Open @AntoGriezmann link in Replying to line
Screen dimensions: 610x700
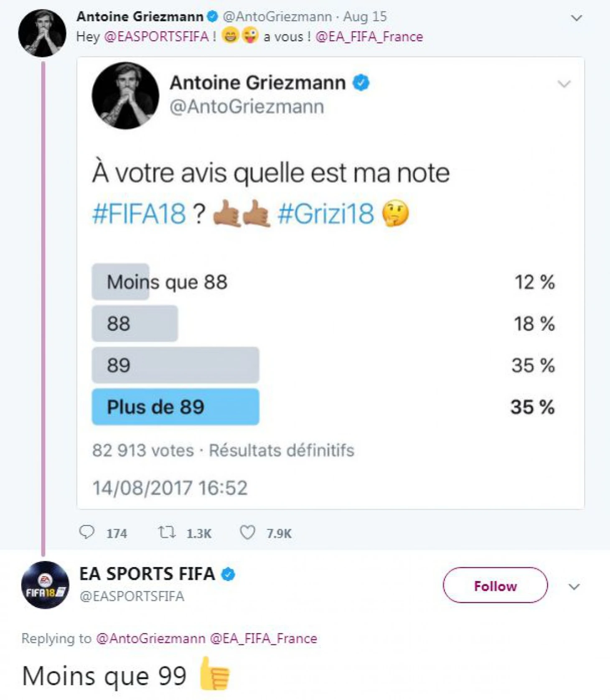tap(151, 639)
